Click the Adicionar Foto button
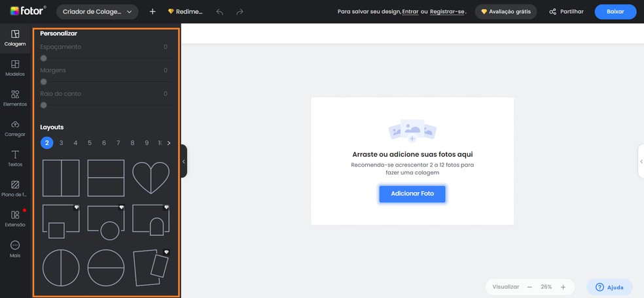This screenshot has height=298, width=644. click(412, 193)
